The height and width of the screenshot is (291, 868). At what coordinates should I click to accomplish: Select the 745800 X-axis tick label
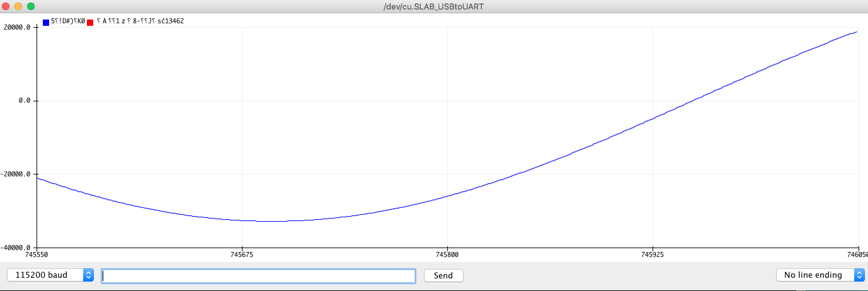point(447,256)
